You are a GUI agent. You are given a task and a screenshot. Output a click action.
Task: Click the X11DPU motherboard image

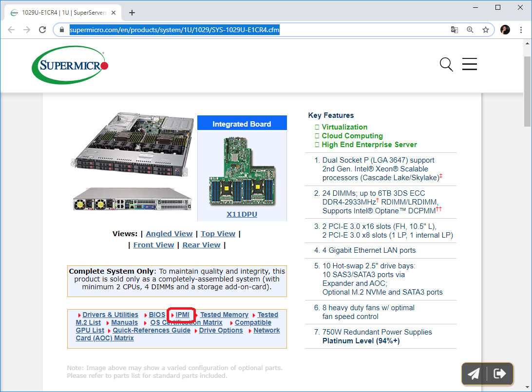point(242,171)
